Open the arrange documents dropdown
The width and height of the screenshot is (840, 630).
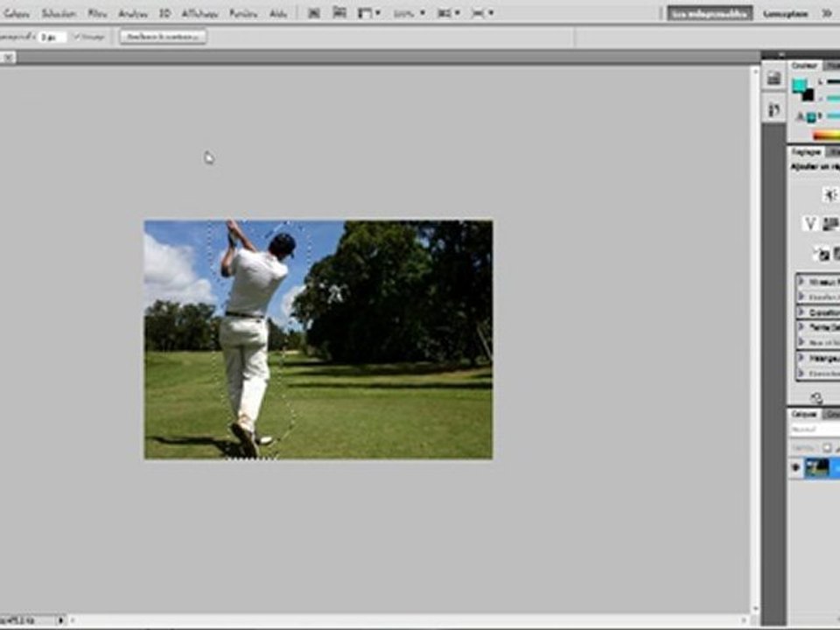pyautogui.click(x=368, y=13)
